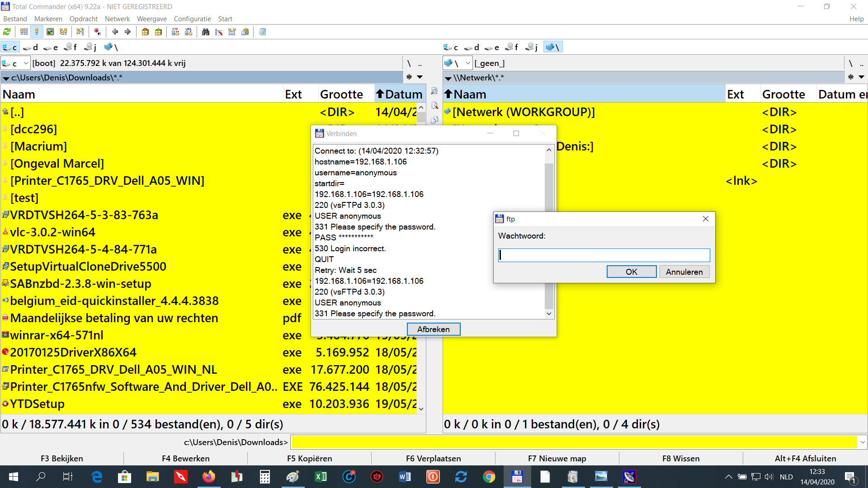Open left panel drive selection dropdown
The image size is (868, 488).
tap(26, 63)
